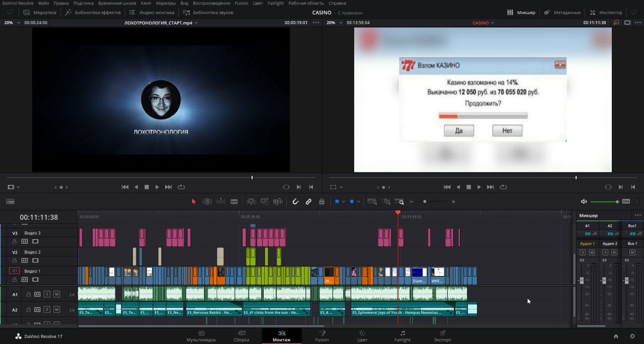Open the Библиотека звуков panel

(208, 12)
